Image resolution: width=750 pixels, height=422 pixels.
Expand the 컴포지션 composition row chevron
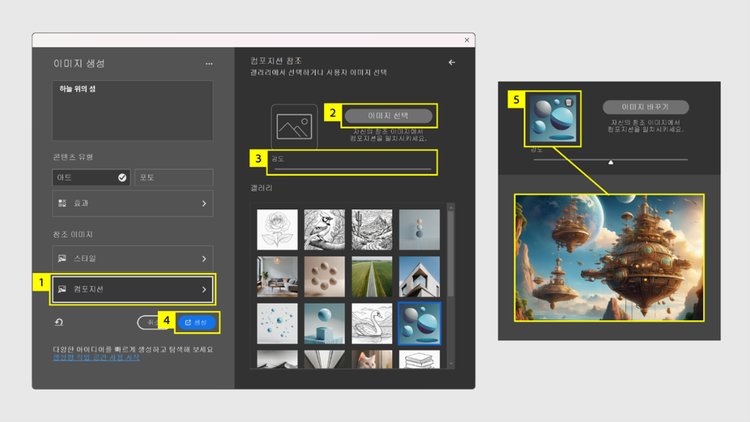coord(204,289)
